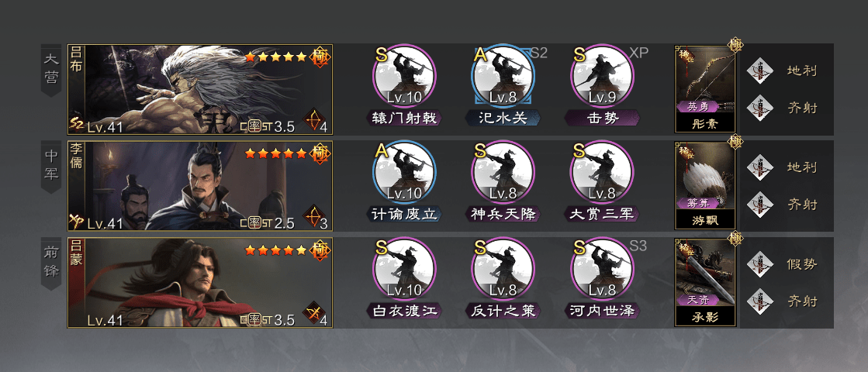
Task: Select the 前锋 position tab
Action: pos(51,263)
